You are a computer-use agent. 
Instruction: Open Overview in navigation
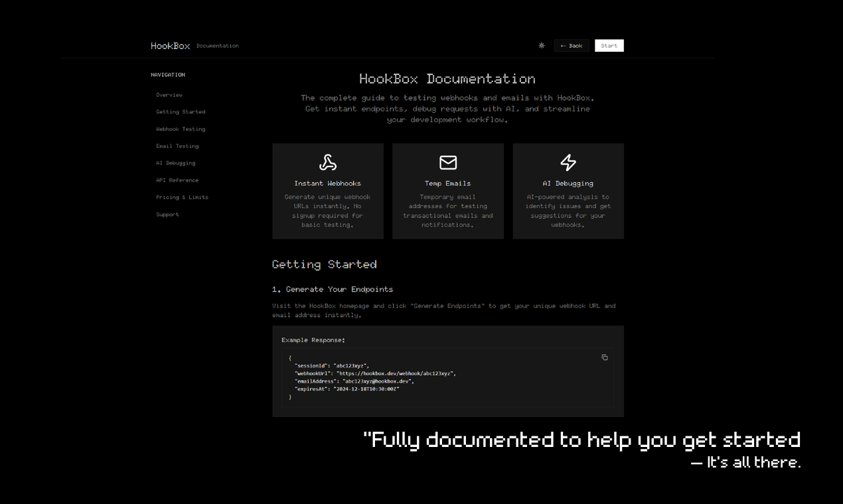tap(169, 95)
